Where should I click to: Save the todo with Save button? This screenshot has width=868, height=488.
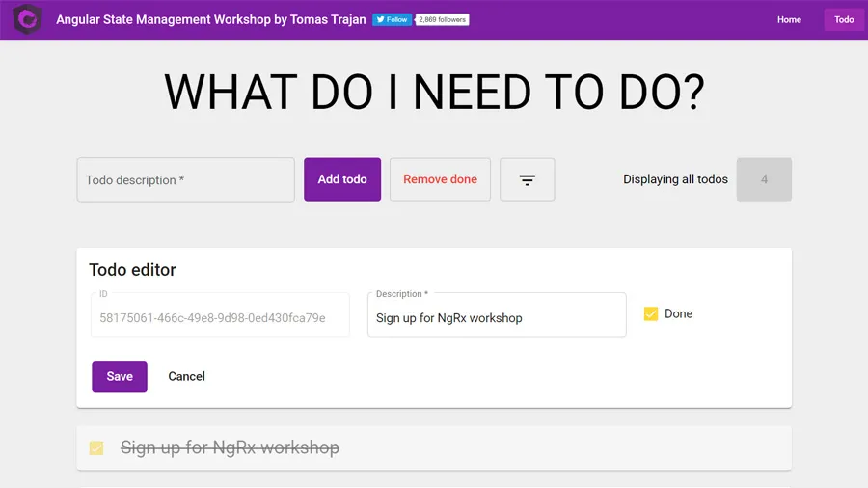pyautogui.click(x=120, y=376)
